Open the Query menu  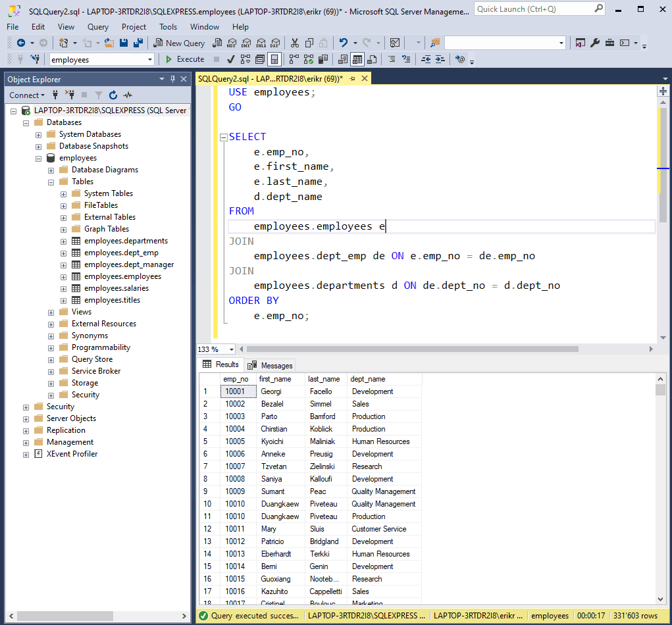point(98,26)
